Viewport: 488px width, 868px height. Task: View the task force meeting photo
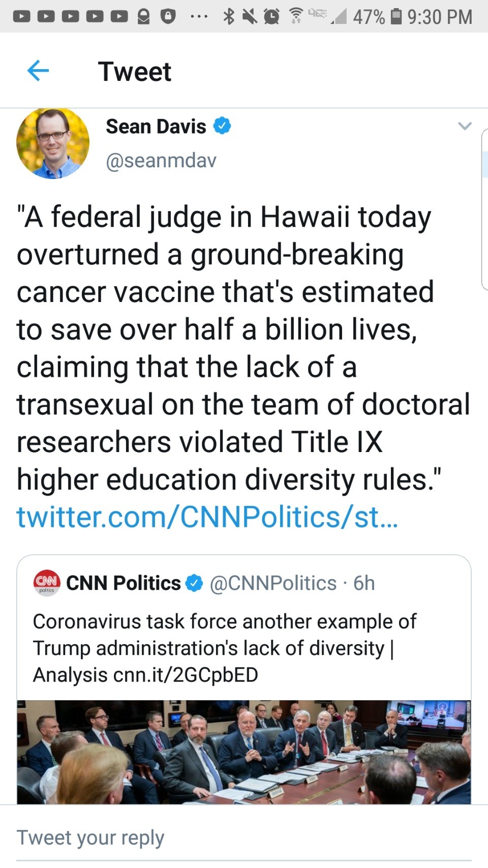point(244,752)
